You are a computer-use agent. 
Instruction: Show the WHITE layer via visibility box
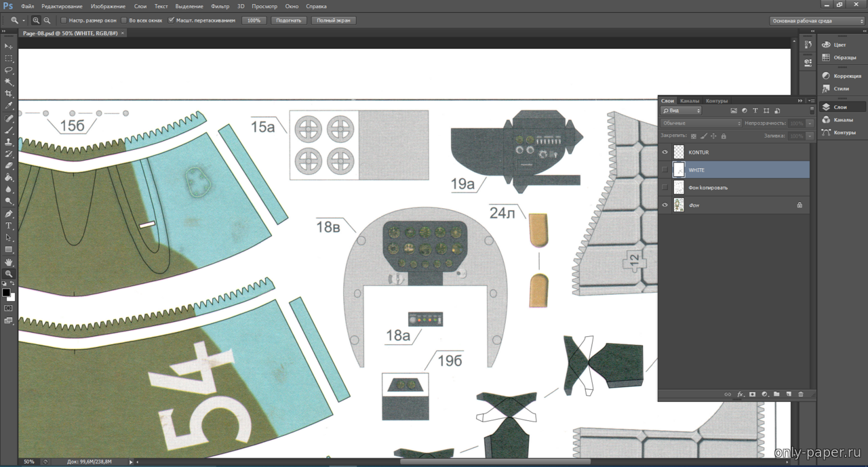click(x=665, y=170)
